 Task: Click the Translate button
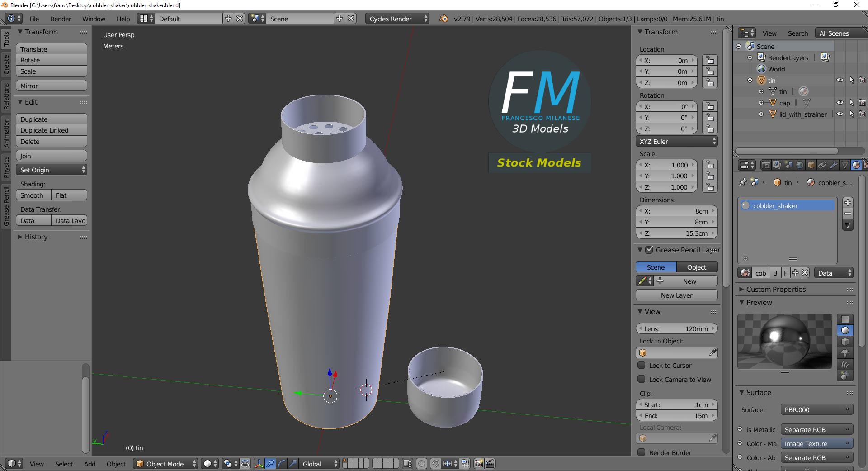[52, 49]
